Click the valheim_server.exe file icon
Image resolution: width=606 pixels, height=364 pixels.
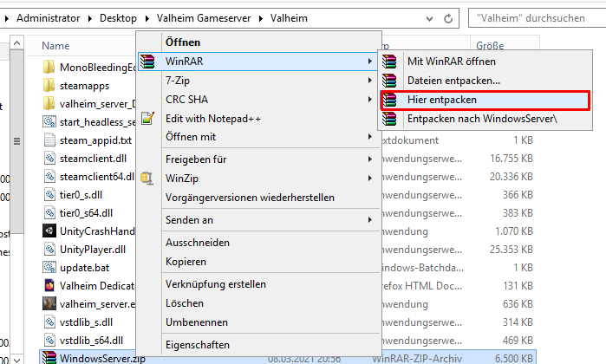pyautogui.click(x=49, y=303)
